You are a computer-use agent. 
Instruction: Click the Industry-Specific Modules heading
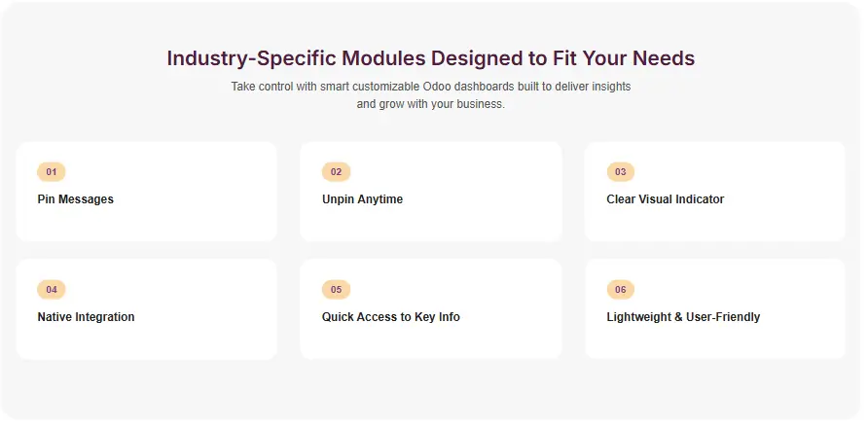[x=430, y=58]
